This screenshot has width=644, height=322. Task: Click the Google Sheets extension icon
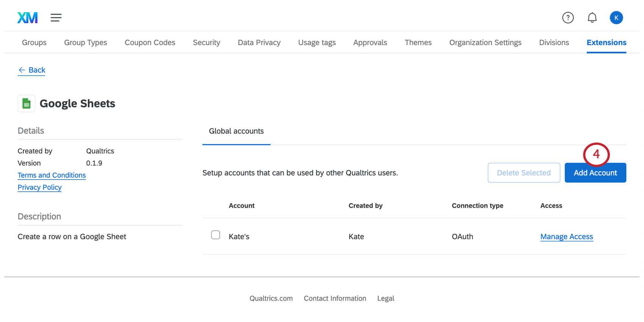27,103
